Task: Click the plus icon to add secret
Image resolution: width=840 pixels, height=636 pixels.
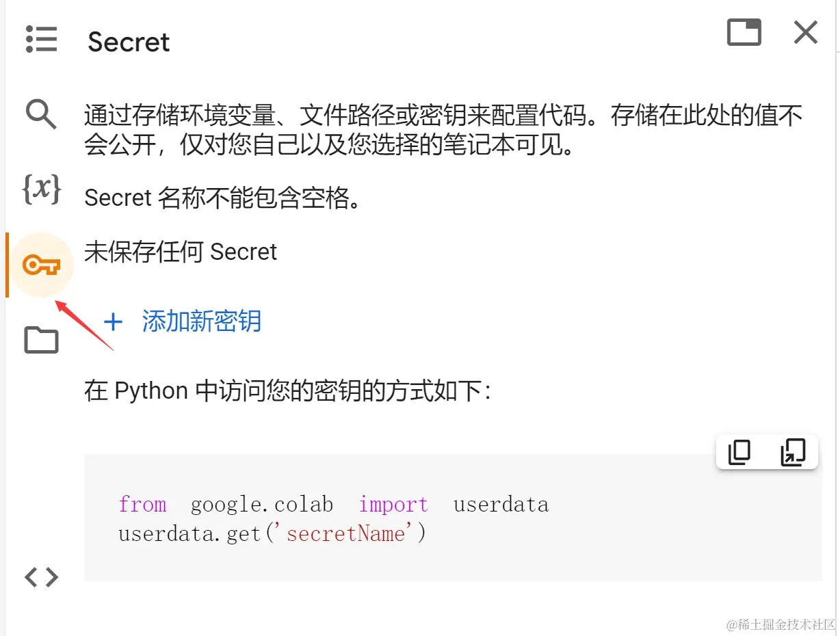Action: pos(113,321)
